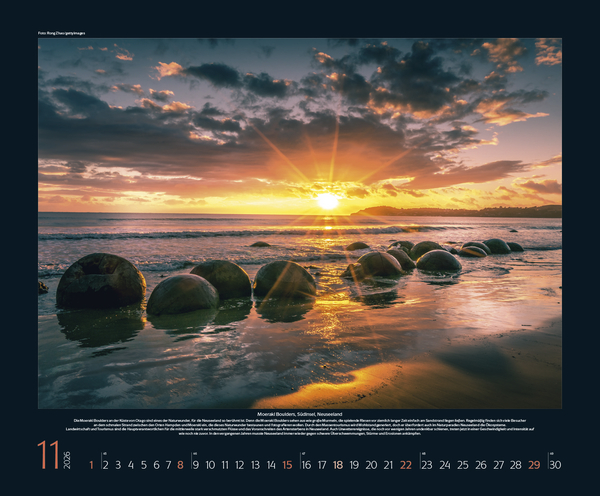
Task: Click the large month number 11
Action: coord(49,455)
